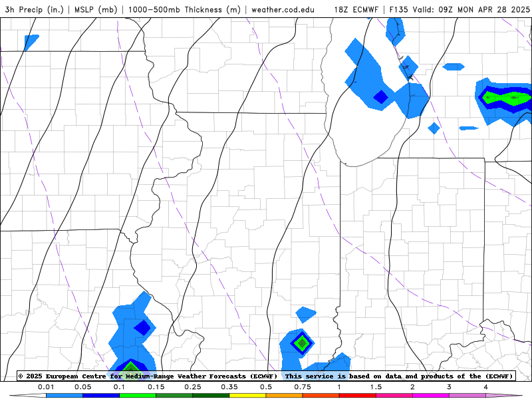The height and width of the screenshot is (399, 532).
Task: Click the yellow 0.35 color swatch
Action: click(x=247, y=396)
